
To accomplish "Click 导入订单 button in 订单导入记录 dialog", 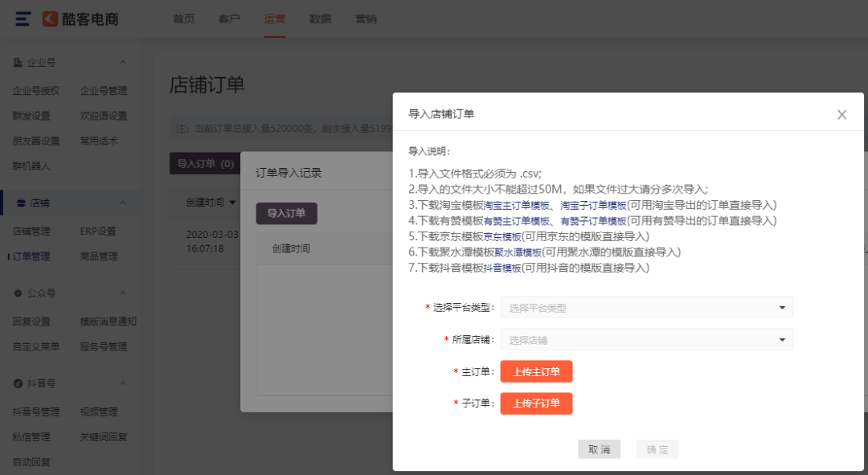I will tap(286, 213).
